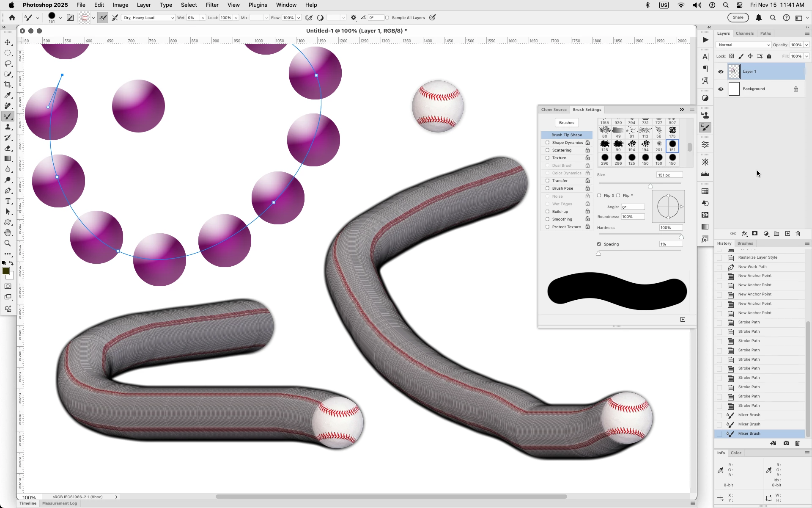This screenshot has height=508, width=812.
Task: Toggle Sample All Layers checkbox
Action: [x=387, y=18]
